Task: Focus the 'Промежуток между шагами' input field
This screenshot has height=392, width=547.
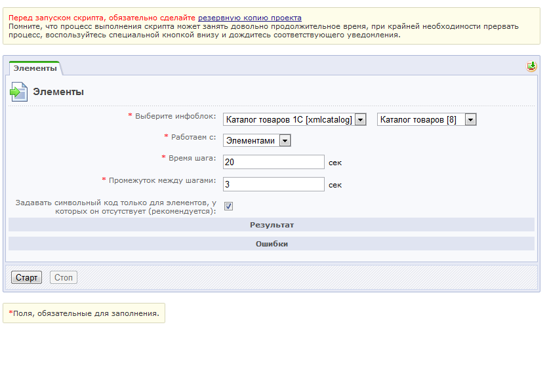Action: pos(273,184)
